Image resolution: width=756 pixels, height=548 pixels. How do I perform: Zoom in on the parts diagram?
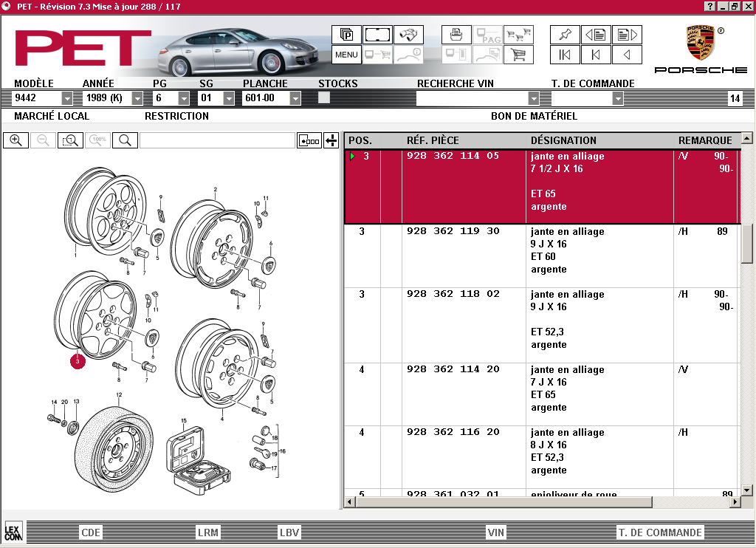click(x=16, y=140)
